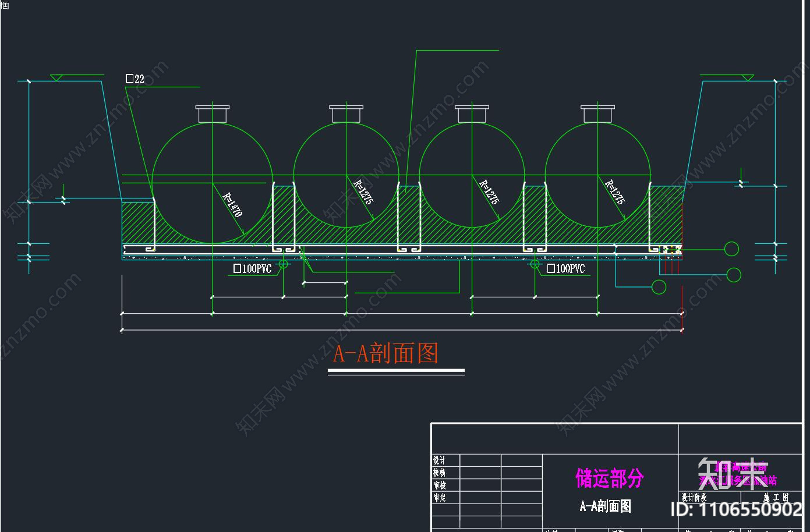Click the 校核 cell in title block
The width and height of the screenshot is (810, 532).
(x=439, y=473)
